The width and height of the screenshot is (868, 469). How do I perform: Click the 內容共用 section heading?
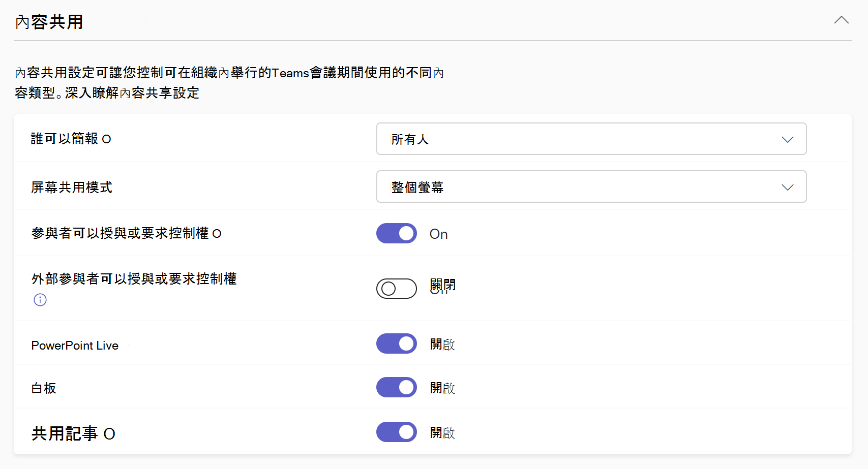49,22
